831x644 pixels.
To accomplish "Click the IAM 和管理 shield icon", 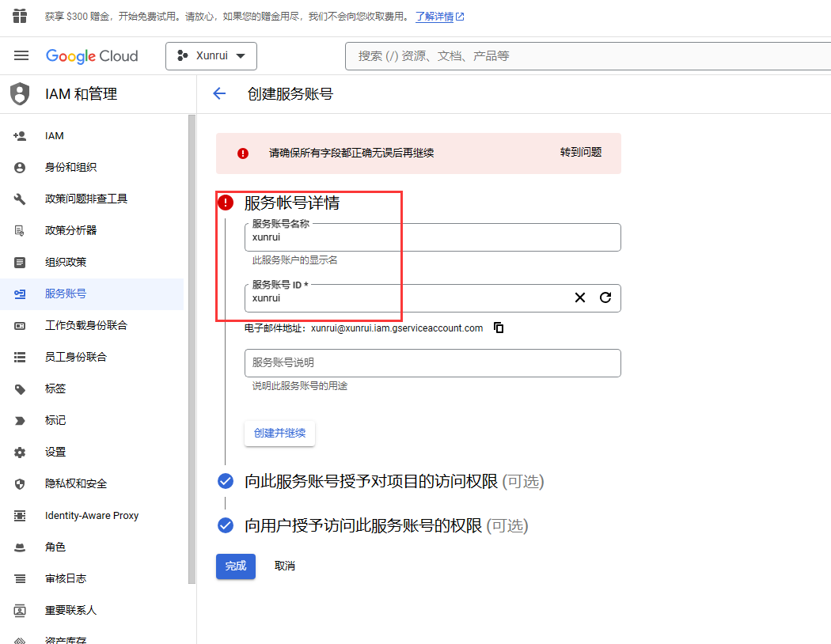I will (20, 93).
